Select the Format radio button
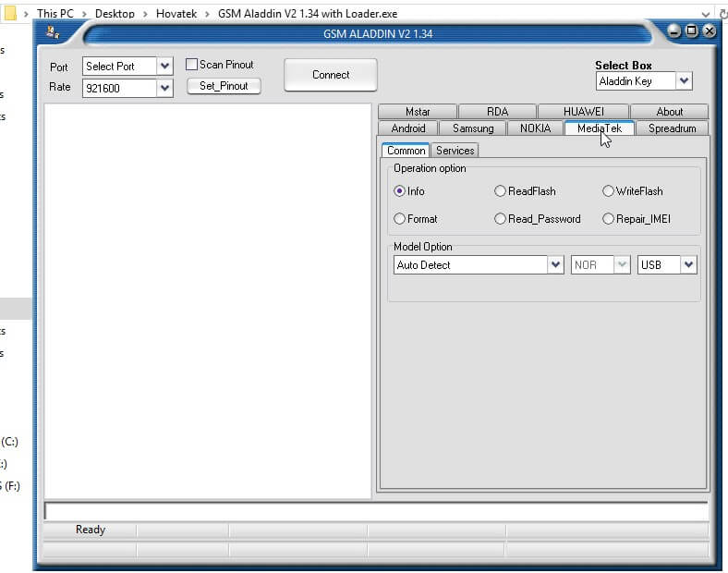 [x=399, y=219]
